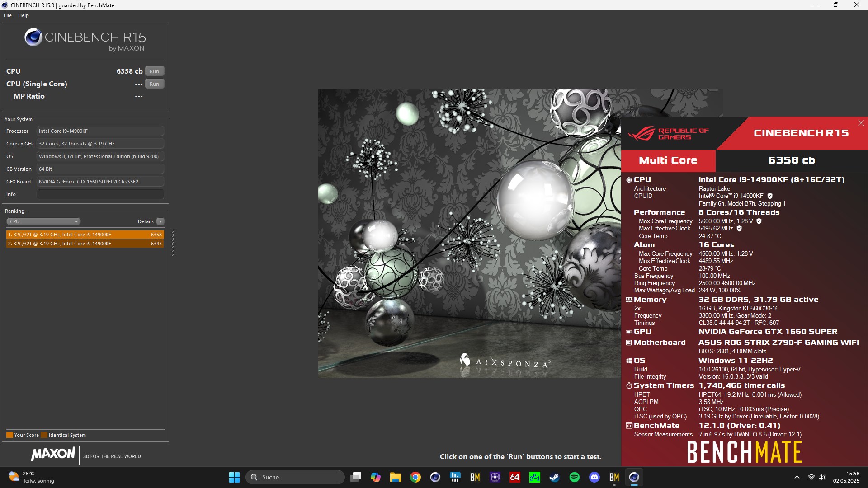The width and height of the screenshot is (868, 488).
Task: Show hidden system tray icons
Action: [797, 477]
